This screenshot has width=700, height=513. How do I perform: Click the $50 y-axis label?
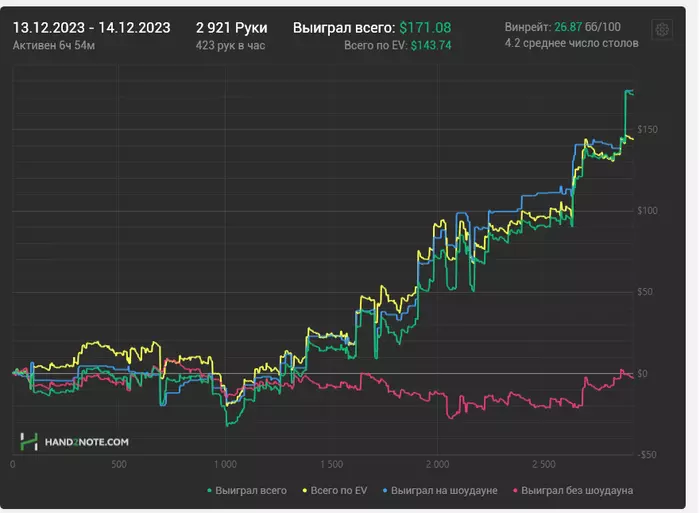click(645, 292)
